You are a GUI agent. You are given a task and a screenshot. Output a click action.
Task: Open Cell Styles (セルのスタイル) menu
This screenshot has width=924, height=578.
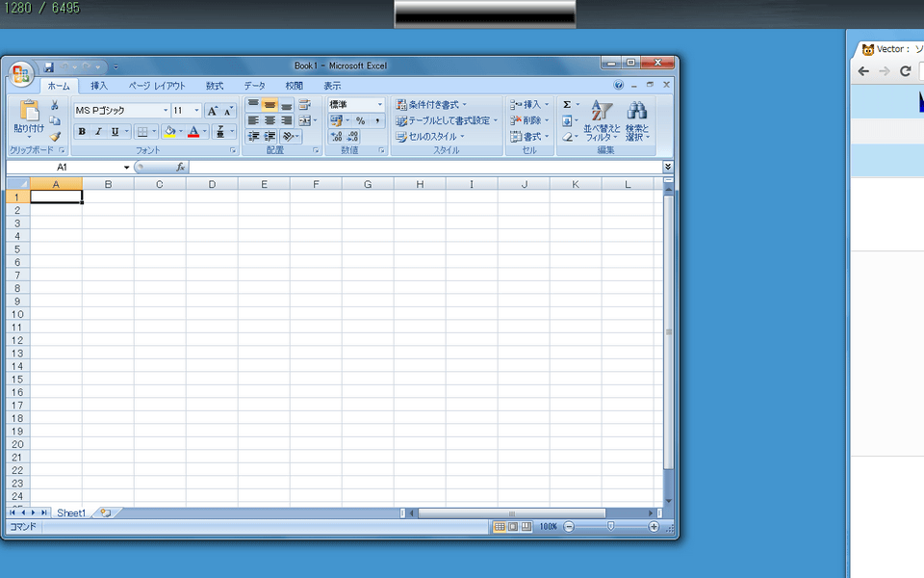430,136
